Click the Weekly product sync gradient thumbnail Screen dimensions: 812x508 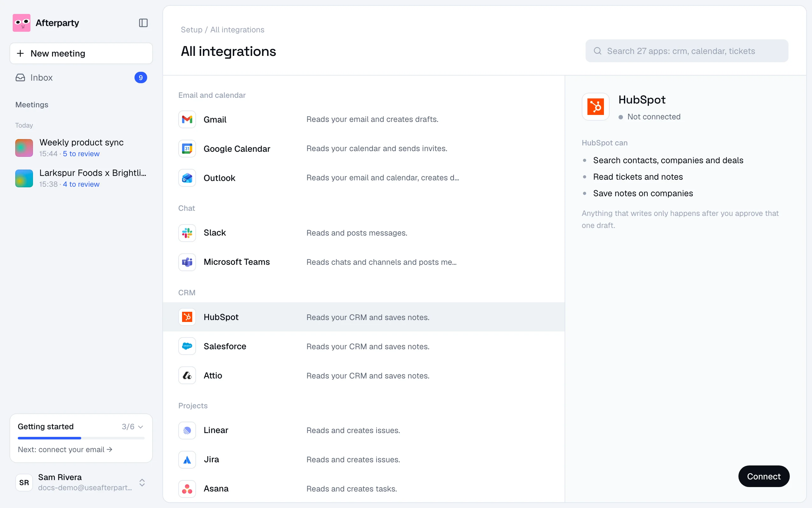tap(24, 148)
